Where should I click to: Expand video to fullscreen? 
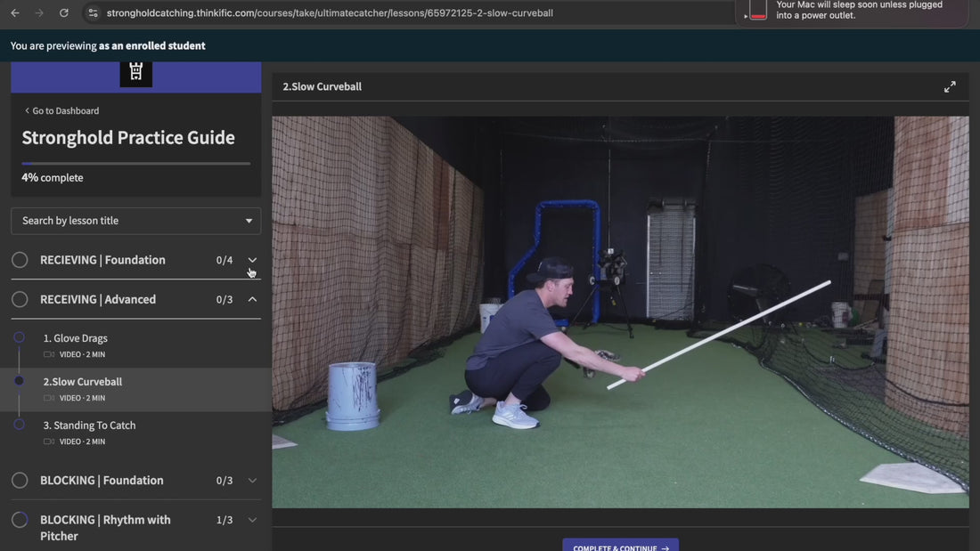950,86
